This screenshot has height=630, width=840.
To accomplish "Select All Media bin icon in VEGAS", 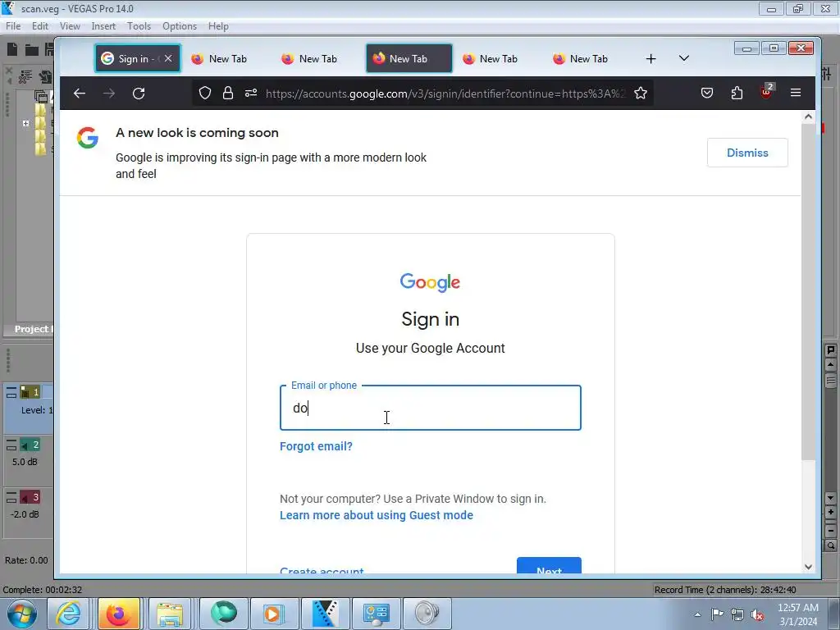I will coord(41,97).
